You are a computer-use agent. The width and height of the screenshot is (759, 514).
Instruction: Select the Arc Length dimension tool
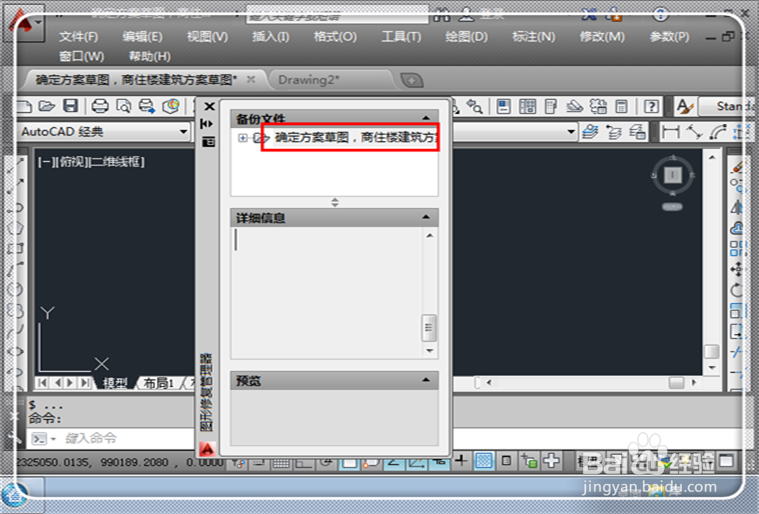(x=718, y=132)
